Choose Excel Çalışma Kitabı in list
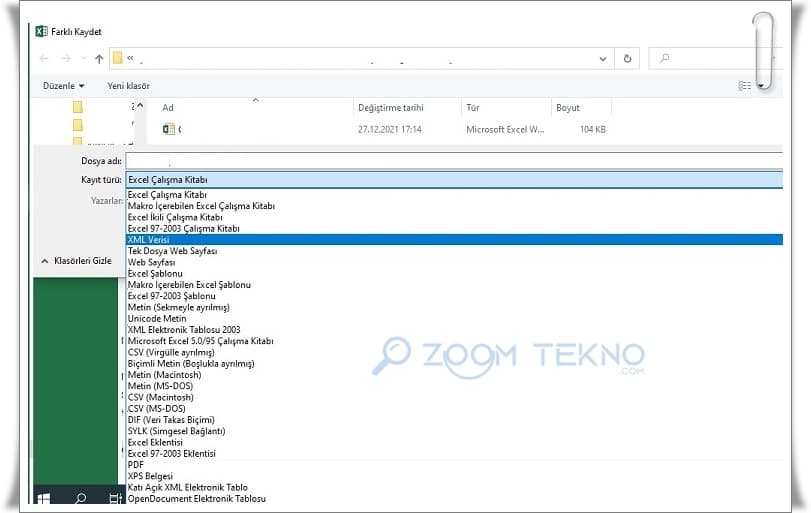 coord(454,194)
